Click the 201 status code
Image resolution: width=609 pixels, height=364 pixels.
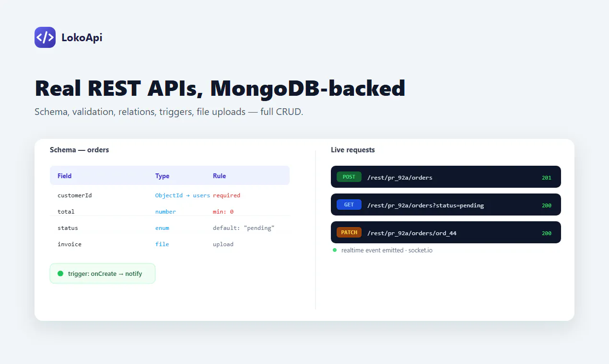coord(547,178)
